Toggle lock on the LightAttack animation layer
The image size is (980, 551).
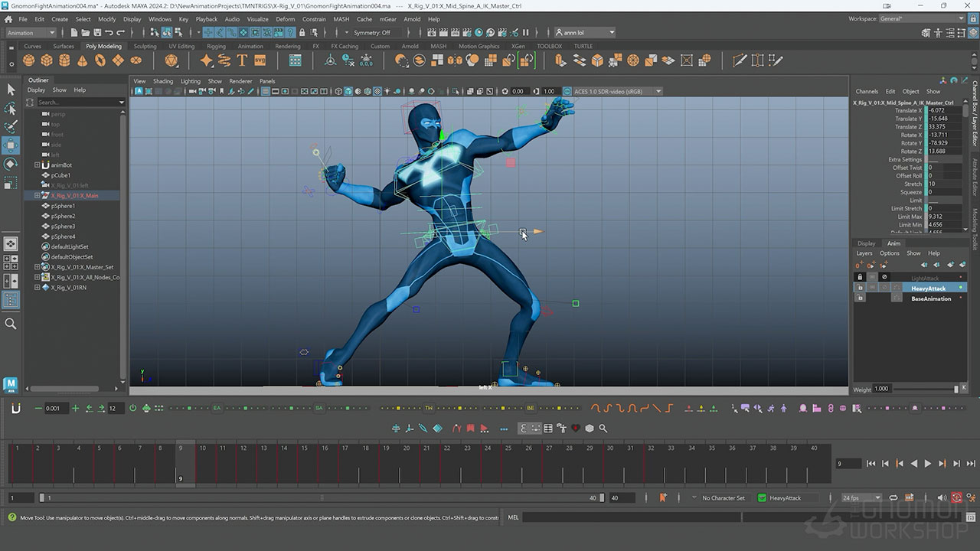[x=860, y=277]
